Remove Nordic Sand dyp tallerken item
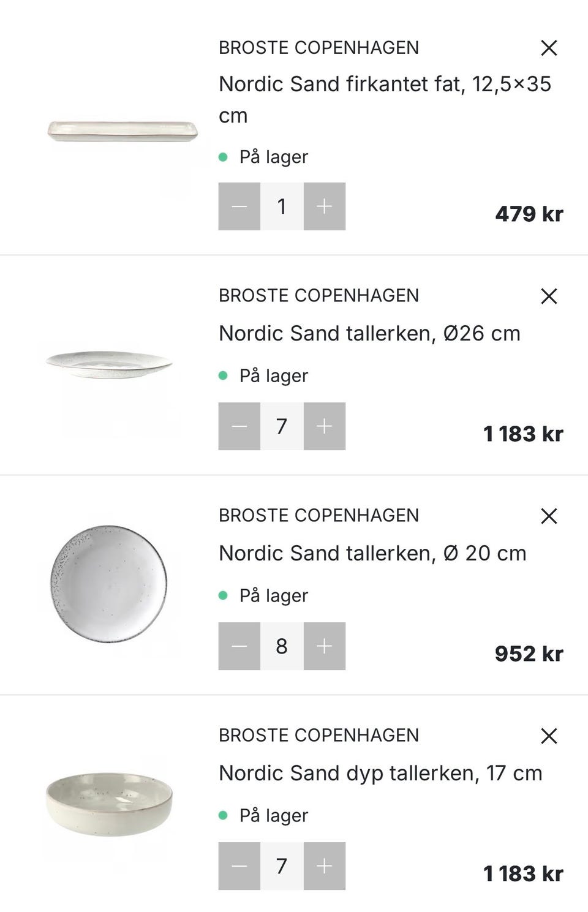 pyautogui.click(x=549, y=736)
